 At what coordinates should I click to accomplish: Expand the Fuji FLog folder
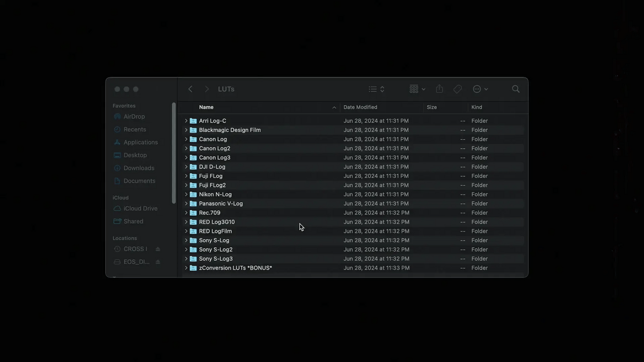(186, 176)
